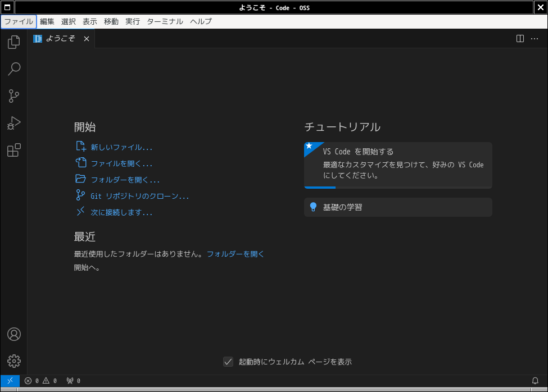Click the lightbulb icon on 基礎の学習
This screenshot has width=548, height=392.
[313, 207]
